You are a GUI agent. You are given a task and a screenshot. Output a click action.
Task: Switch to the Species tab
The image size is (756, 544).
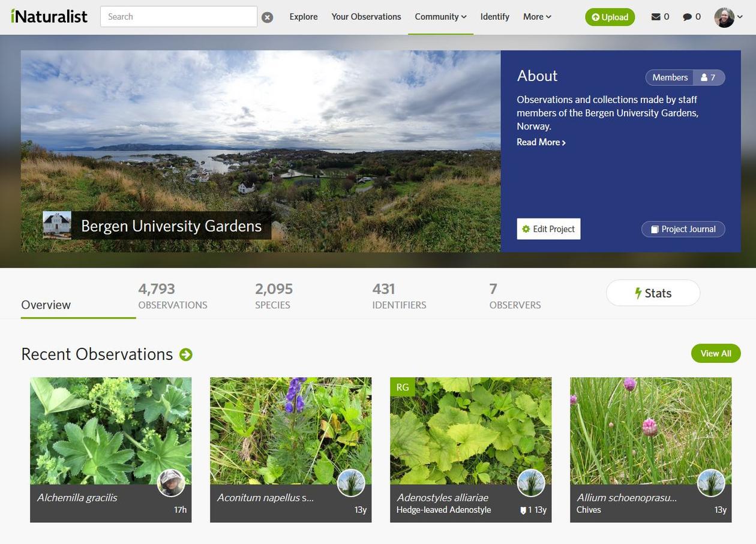tap(274, 296)
